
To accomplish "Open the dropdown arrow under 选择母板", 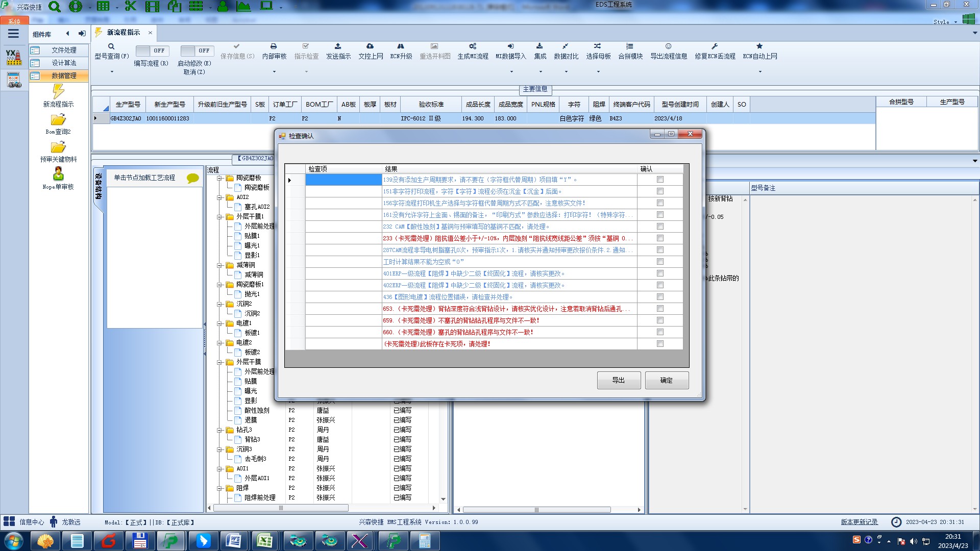I will (x=598, y=72).
